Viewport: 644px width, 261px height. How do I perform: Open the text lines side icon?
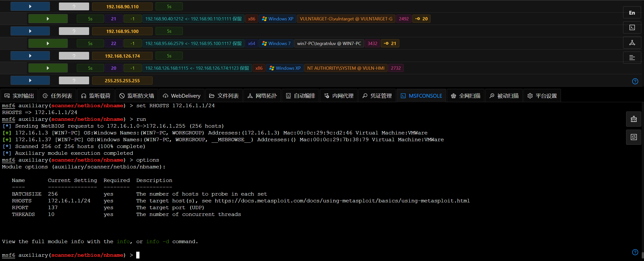point(632,58)
